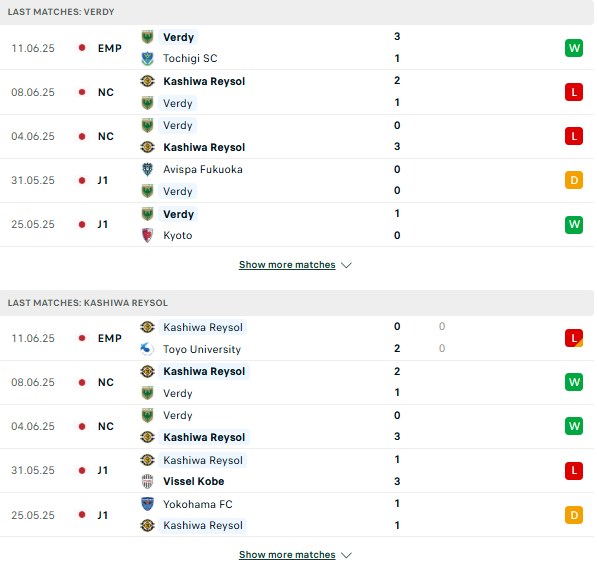The height and width of the screenshot is (570, 597).
Task: Click the Vissel Kobe team crest
Action: pyautogui.click(x=147, y=481)
